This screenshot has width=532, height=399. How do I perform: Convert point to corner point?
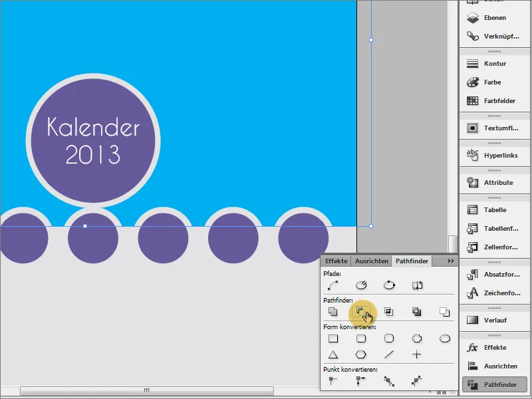361,380
